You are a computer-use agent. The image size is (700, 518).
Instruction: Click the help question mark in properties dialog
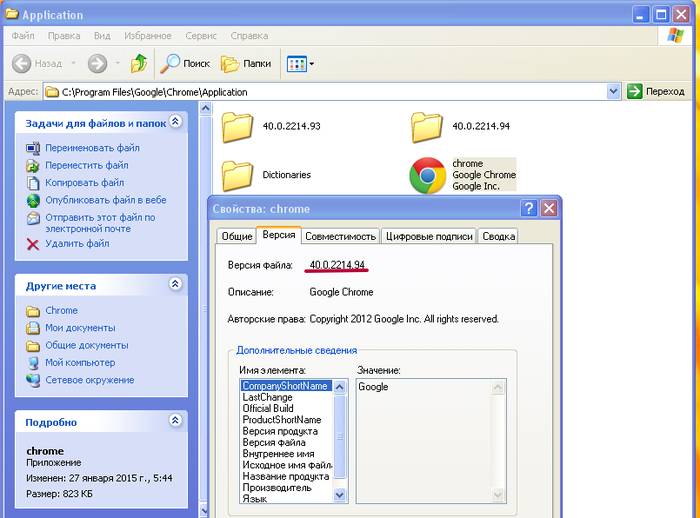(x=529, y=209)
